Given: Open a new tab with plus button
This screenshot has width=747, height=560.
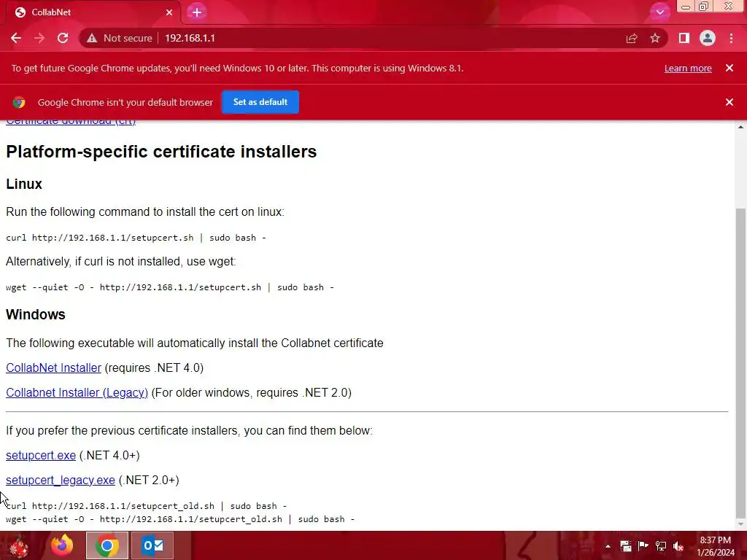Looking at the screenshot, I should point(197,12).
